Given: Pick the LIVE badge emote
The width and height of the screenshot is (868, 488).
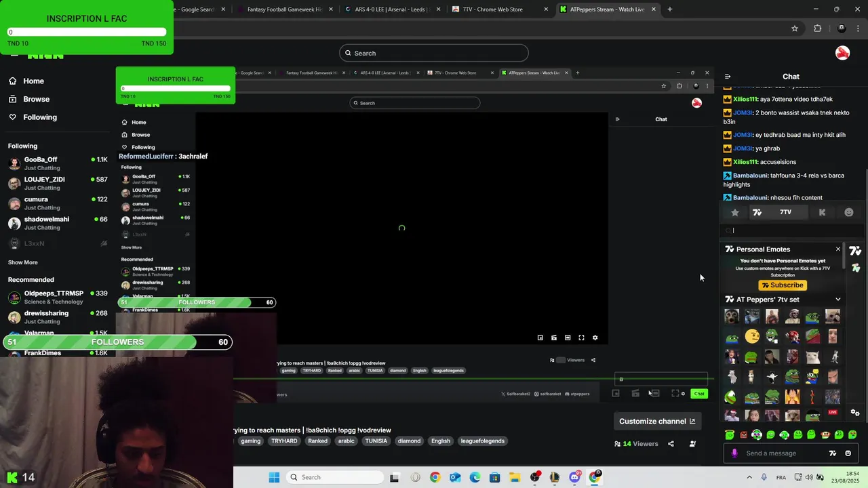Looking at the screenshot, I should click(x=833, y=412).
